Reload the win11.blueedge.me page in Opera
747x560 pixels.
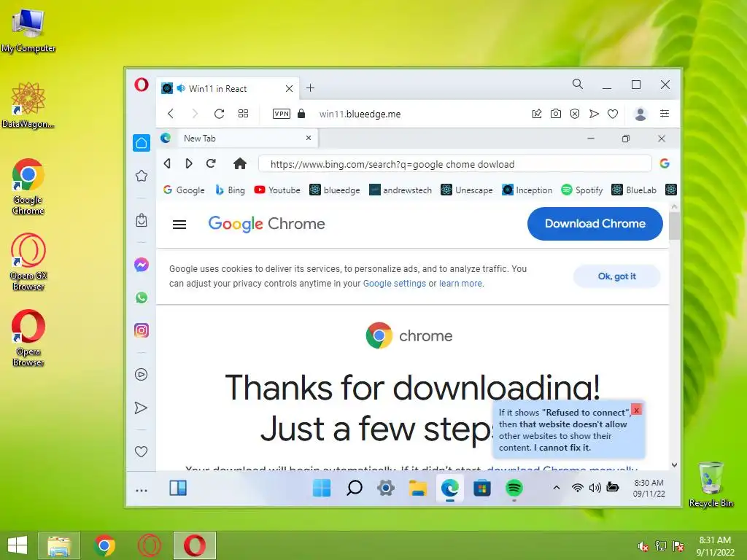pos(219,113)
